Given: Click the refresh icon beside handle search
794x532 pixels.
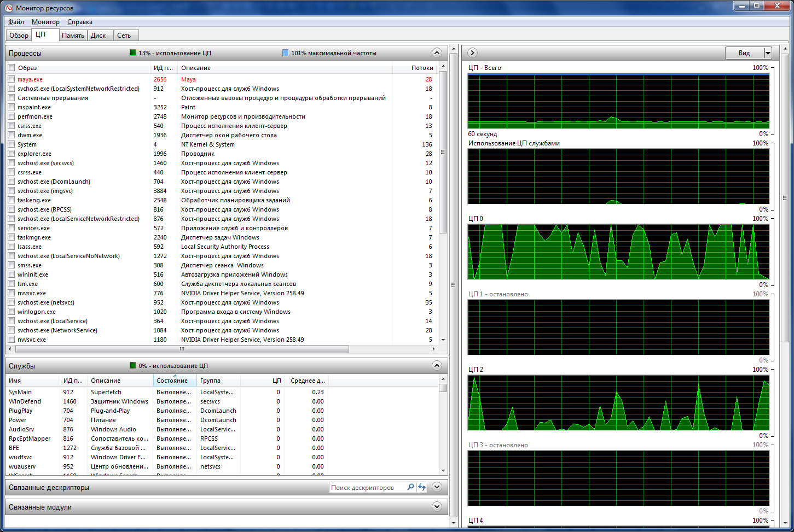Looking at the screenshot, I should point(422,487).
